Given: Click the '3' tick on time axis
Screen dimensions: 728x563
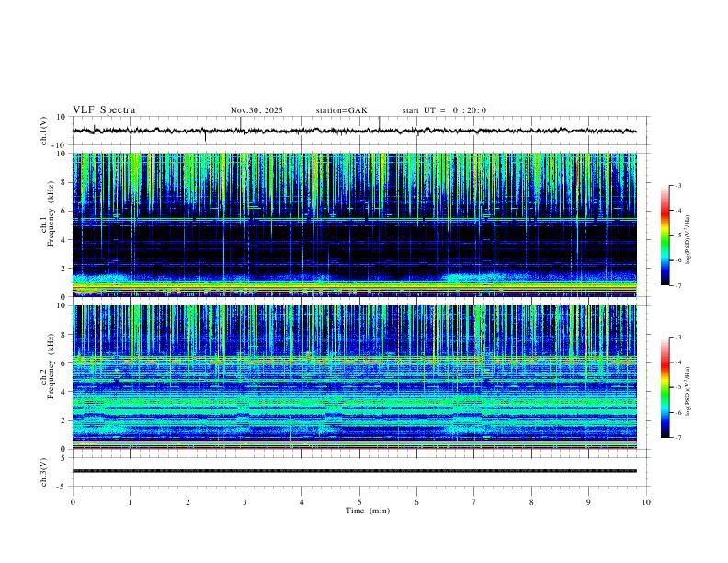Looking at the screenshot, I should [x=245, y=502].
